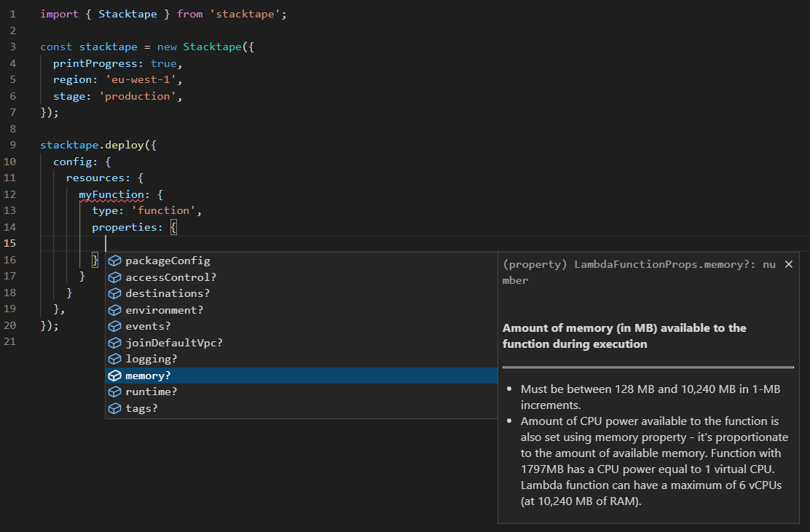Close the memory property documentation popup
Screen dimensions: 810x532
[788, 264]
